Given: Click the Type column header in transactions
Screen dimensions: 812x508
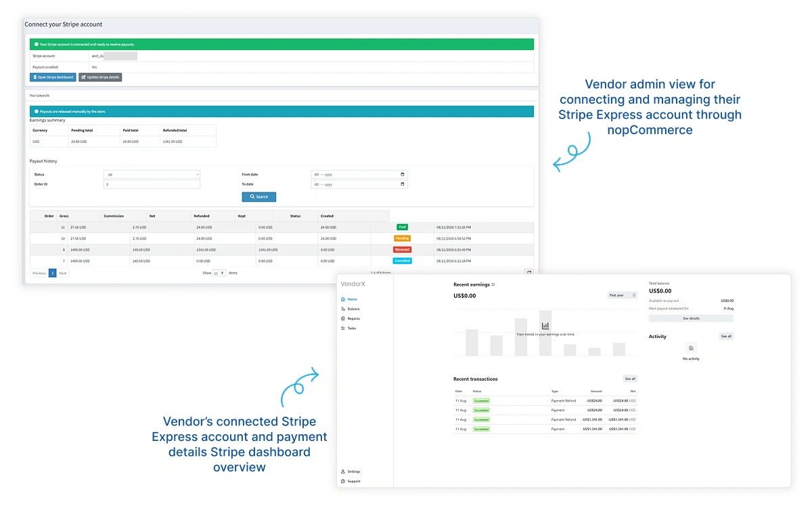Looking at the screenshot, I should coord(555,391).
